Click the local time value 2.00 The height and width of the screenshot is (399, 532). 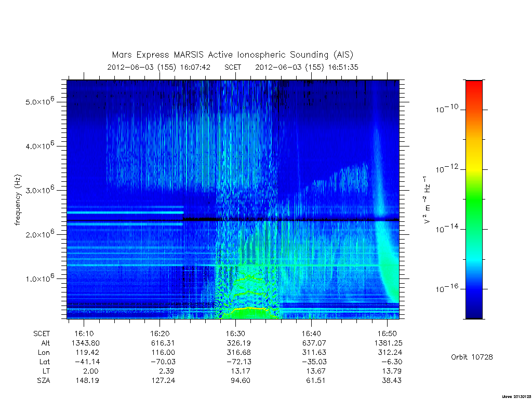tap(90, 371)
